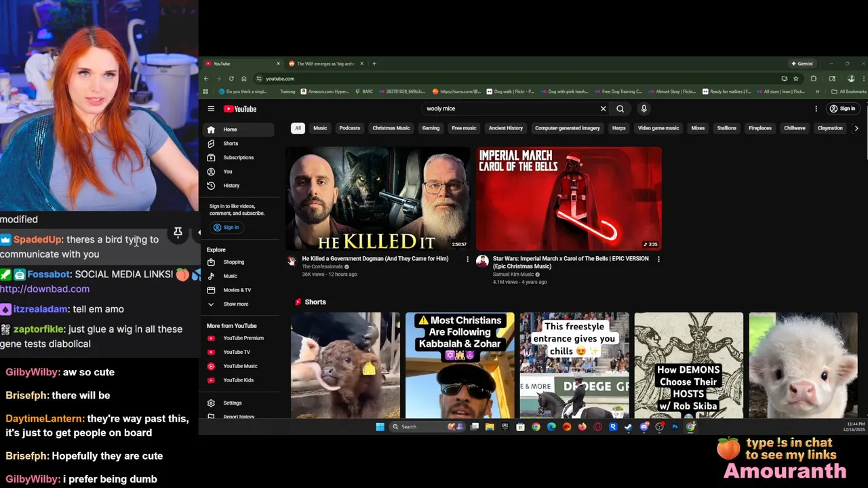
Task: Select the Podcasts filter chip
Action: coord(350,128)
